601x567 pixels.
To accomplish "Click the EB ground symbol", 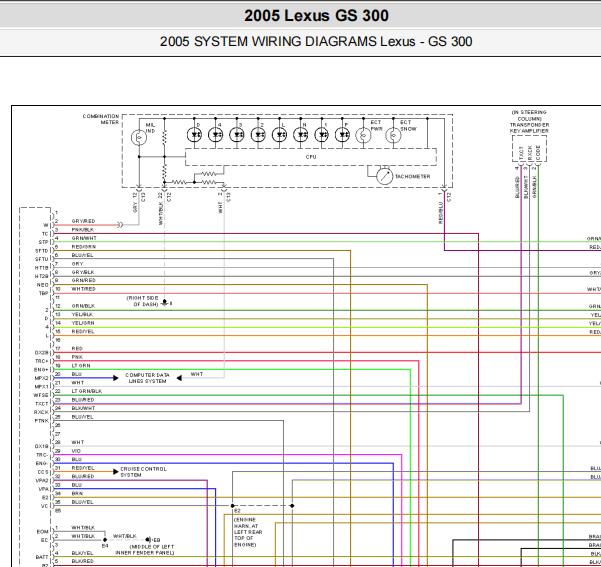I will (x=148, y=540).
